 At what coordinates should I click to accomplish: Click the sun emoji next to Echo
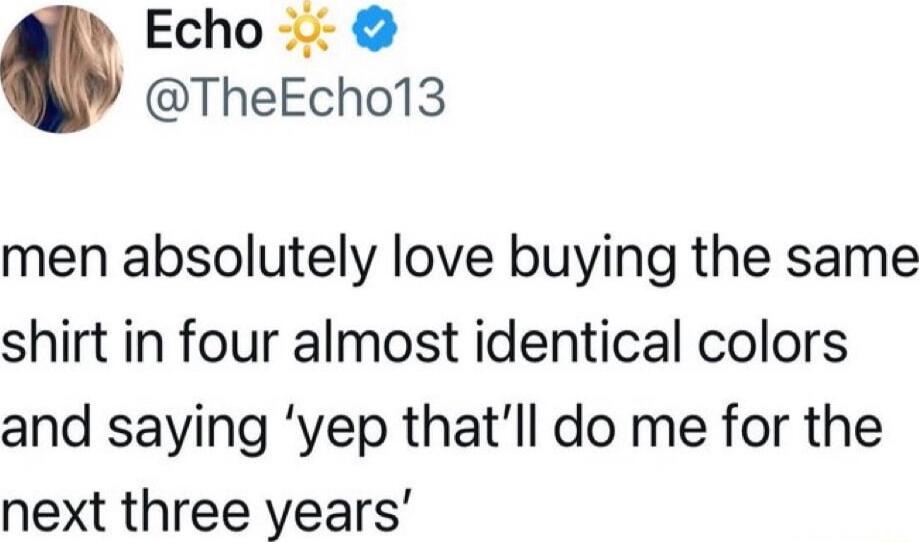[x=306, y=32]
